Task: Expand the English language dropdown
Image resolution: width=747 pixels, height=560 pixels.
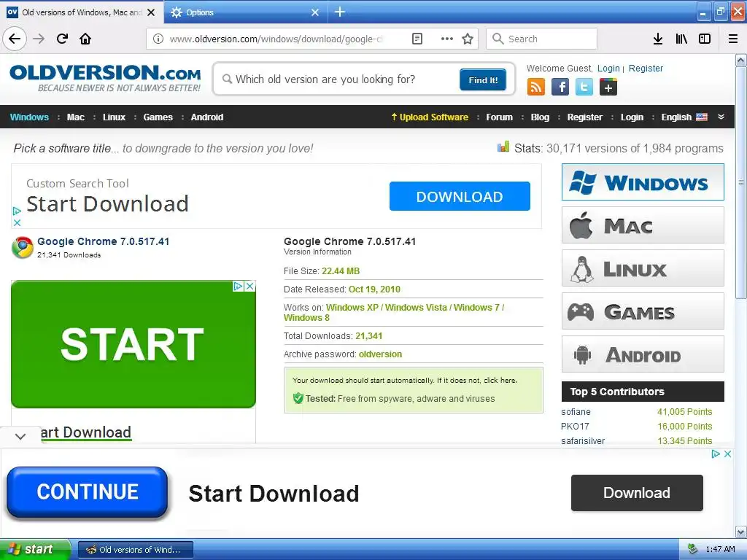Action: (x=684, y=117)
